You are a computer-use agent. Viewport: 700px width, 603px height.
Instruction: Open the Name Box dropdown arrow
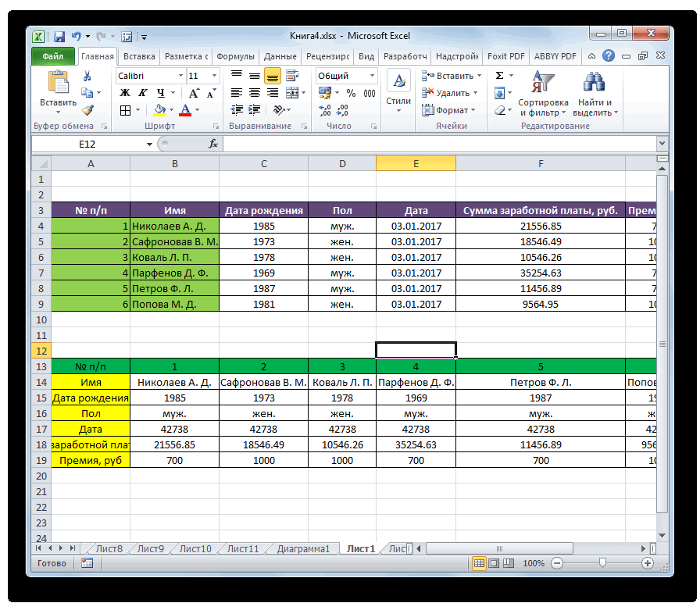(150, 145)
